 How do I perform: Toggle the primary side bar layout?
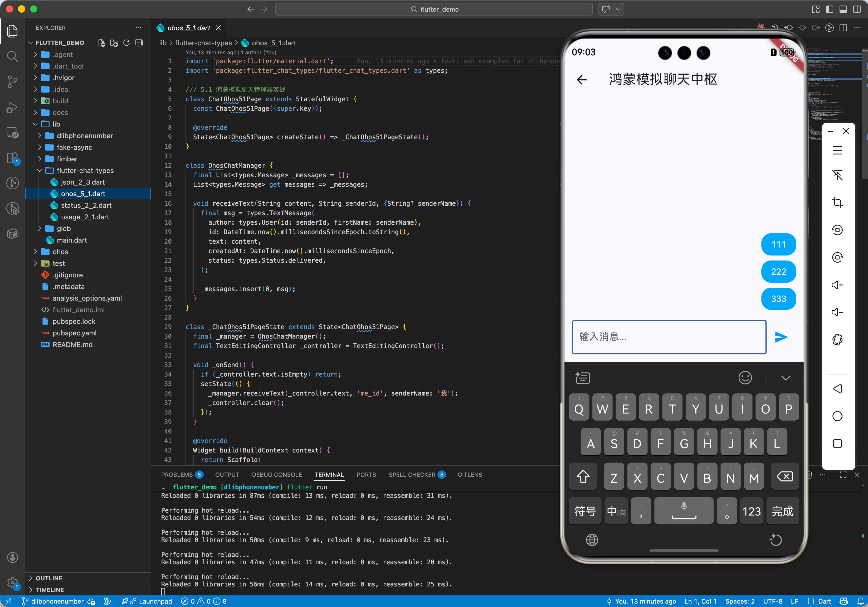(829, 9)
